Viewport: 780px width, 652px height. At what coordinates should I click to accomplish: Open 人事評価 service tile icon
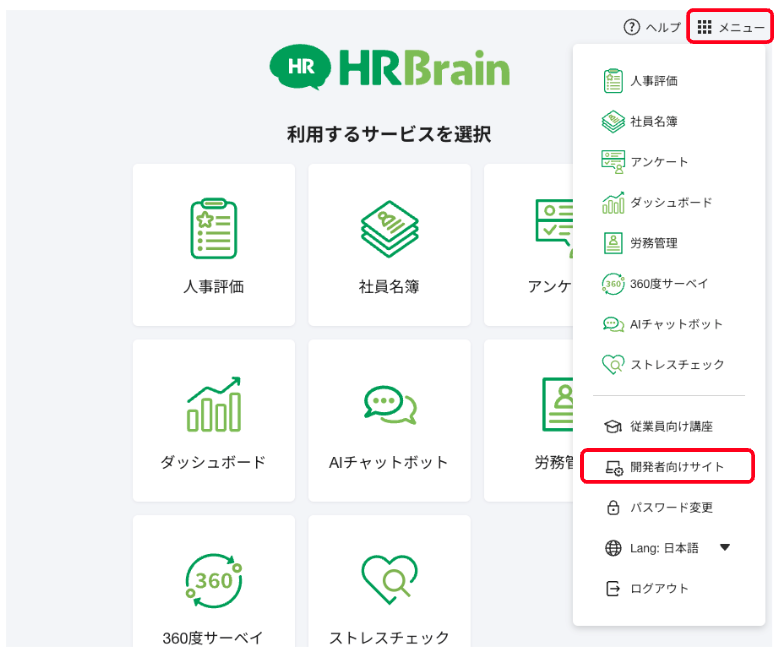coord(213,228)
